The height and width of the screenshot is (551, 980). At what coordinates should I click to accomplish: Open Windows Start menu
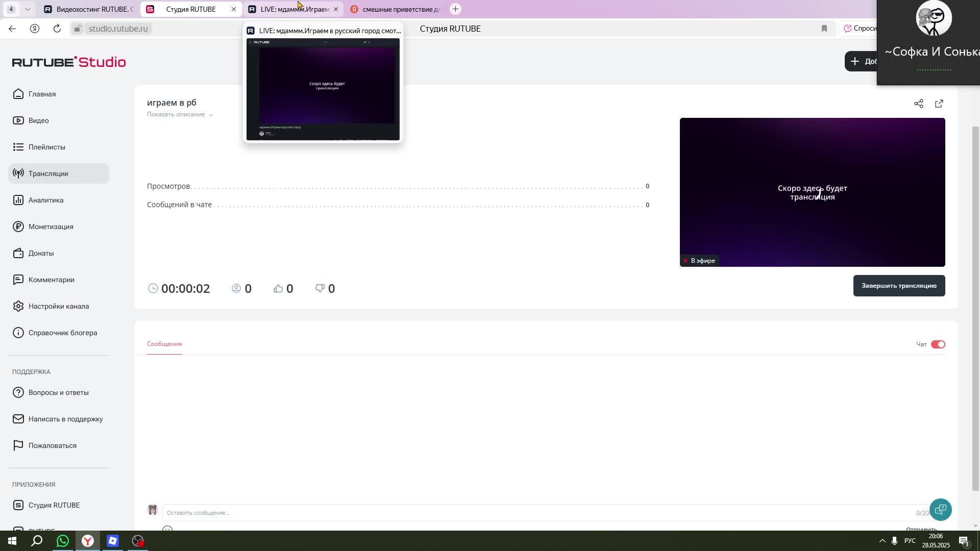pos(12,541)
